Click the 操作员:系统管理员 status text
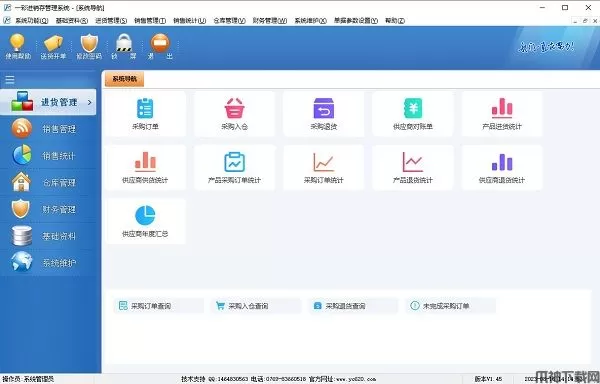 [x=28, y=379]
